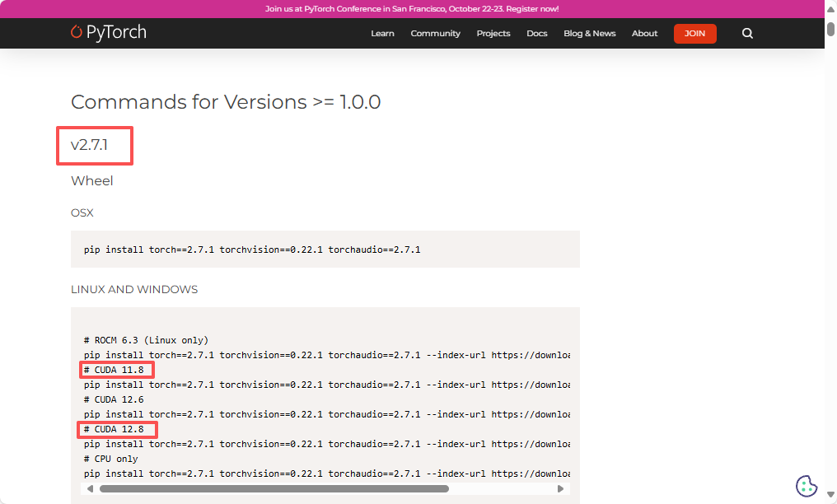Click the horizontal scrollbar right arrow

560,488
